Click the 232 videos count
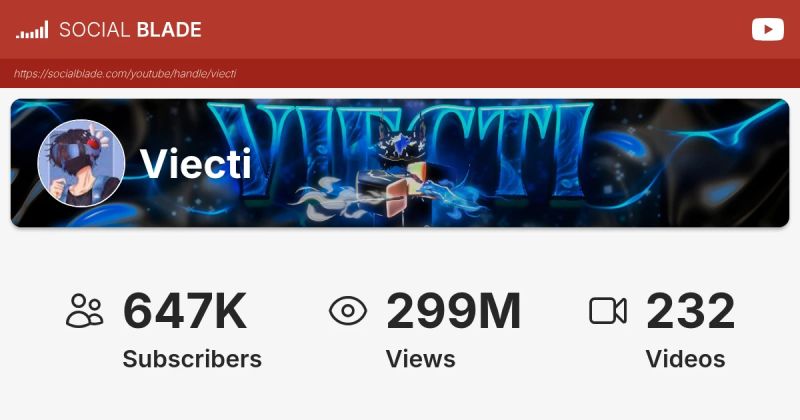This screenshot has width=800, height=420. [690, 311]
